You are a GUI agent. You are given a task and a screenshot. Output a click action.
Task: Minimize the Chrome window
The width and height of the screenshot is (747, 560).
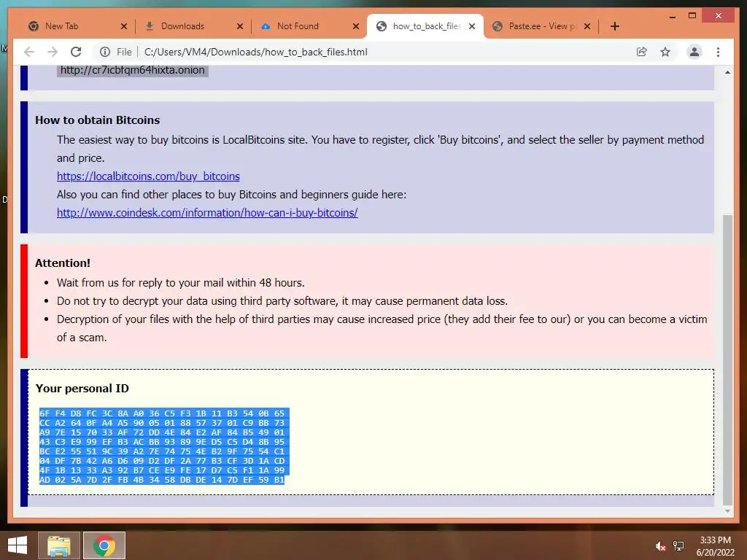tap(673, 16)
